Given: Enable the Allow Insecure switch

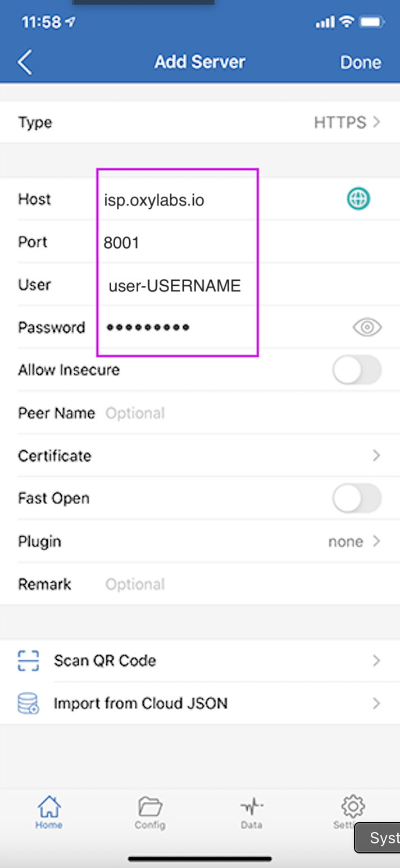Looking at the screenshot, I should click(x=357, y=371).
